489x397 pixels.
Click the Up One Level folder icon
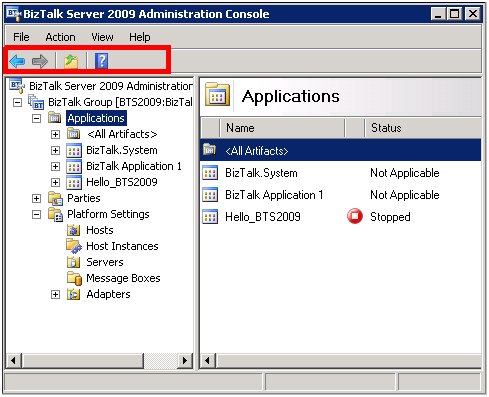point(71,61)
